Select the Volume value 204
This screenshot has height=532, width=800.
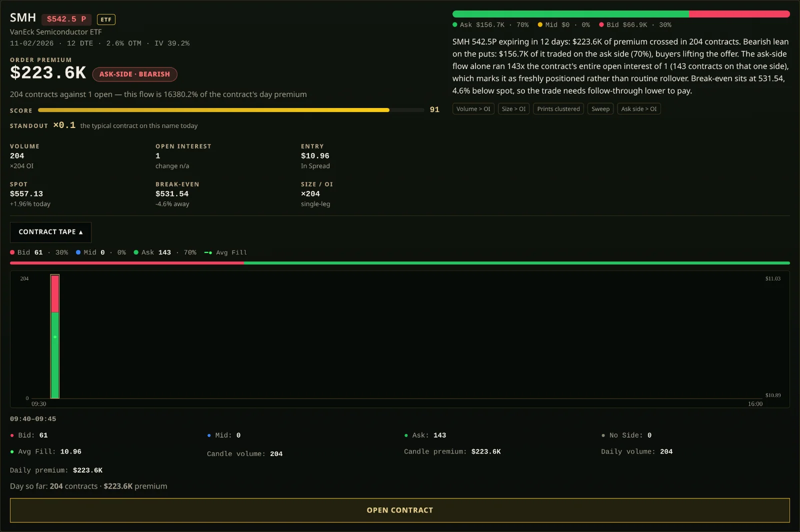pyautogui.click(x=17, y=156)
